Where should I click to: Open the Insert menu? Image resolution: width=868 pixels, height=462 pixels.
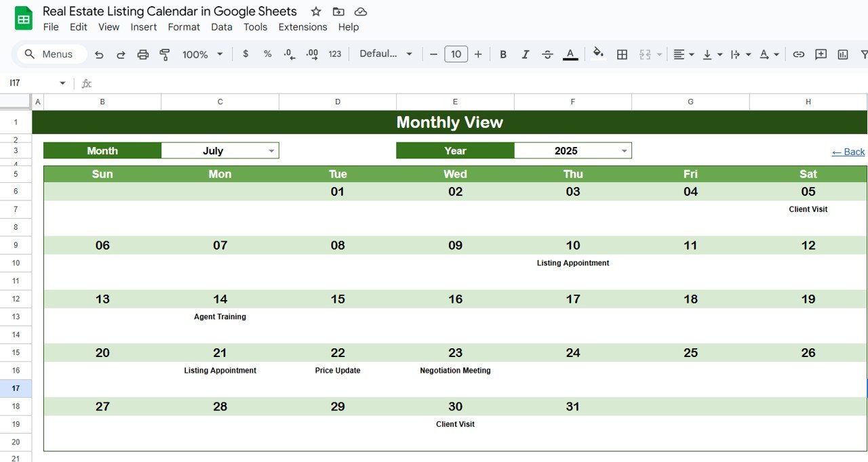(x=144, y=27)
